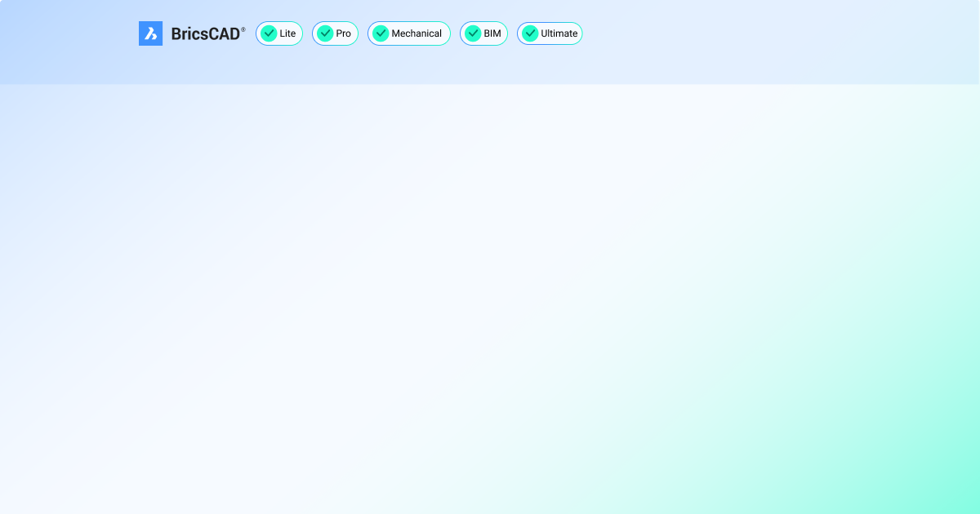The height and width of the screenshot is (514, 980).
Task: Toggle the BIM edition filter
Action: [483, 33]
